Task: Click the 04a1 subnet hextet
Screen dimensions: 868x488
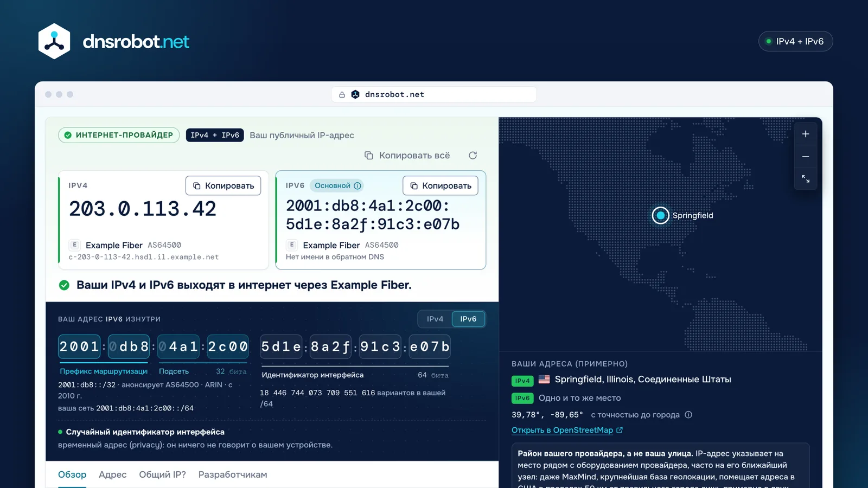Action: pyautogui.click(x=178, y=346)
